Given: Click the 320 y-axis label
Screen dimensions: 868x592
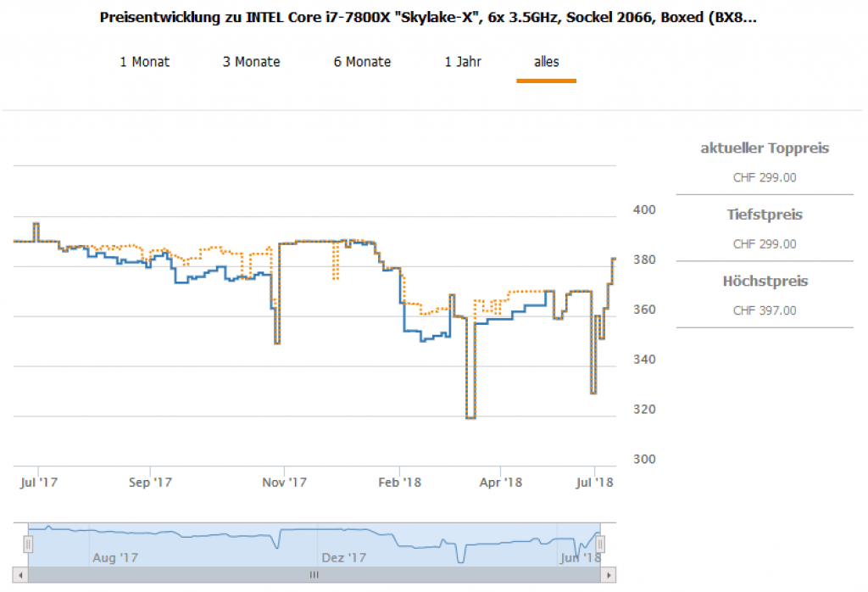Looking at the screenshot, I should 644,410.
